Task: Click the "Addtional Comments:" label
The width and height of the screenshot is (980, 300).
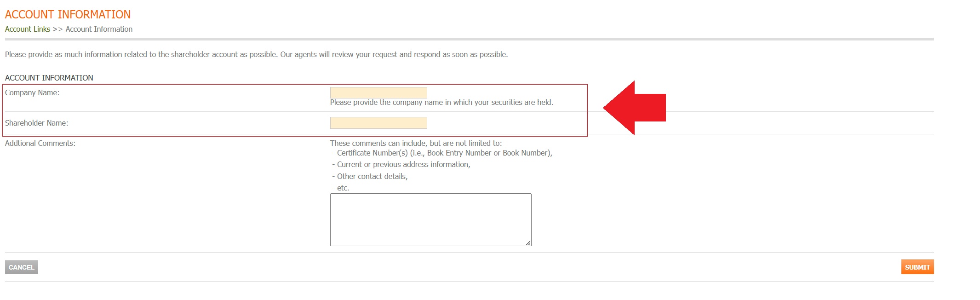Action: pyautogui.click(x=40, y=143)
